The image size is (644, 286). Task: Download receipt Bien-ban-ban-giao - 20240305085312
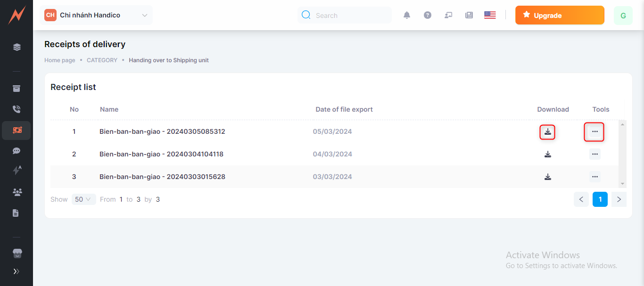547,132
